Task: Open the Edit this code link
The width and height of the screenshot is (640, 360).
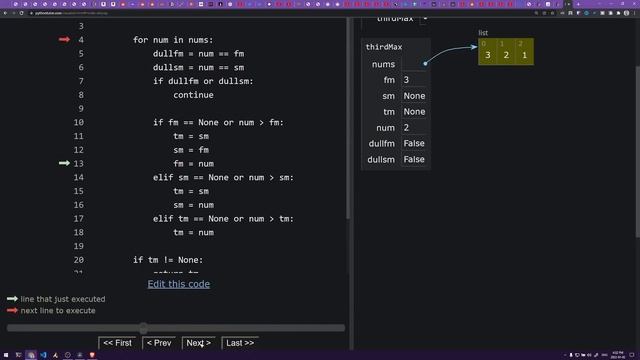Action: click(x=179, y=284)
